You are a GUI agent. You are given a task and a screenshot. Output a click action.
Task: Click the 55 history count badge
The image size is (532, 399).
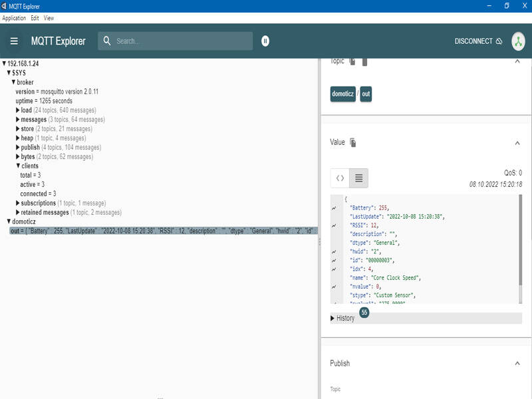tap(364, 313)
